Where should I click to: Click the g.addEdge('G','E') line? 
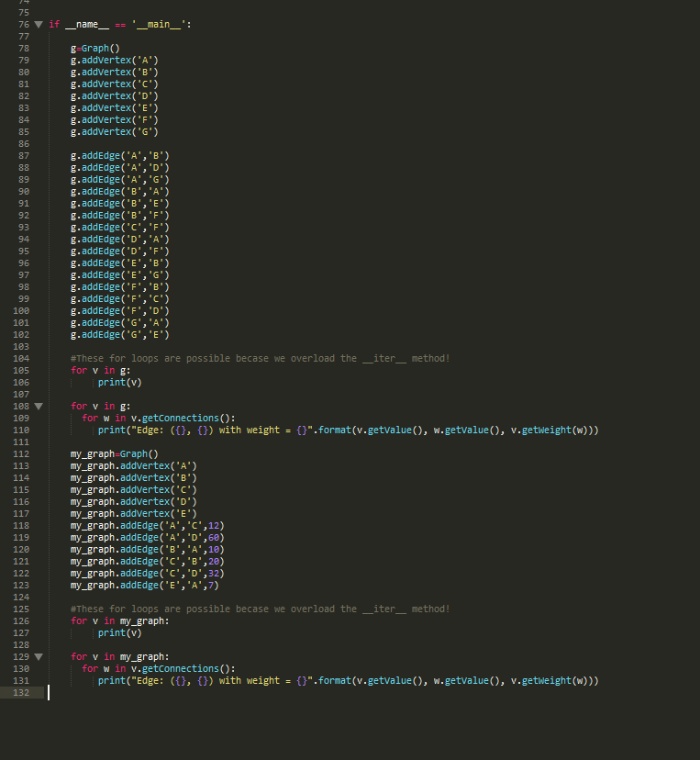click(x=119, y=335)
